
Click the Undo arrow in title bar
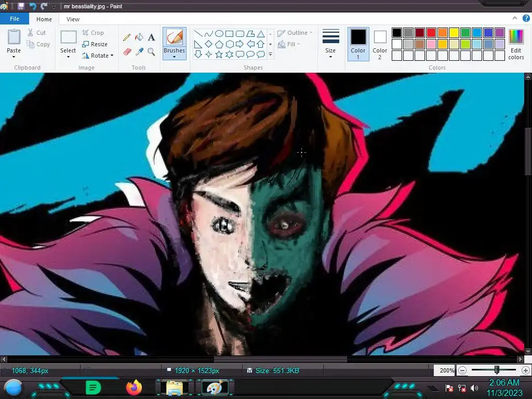tap(33, 6)
